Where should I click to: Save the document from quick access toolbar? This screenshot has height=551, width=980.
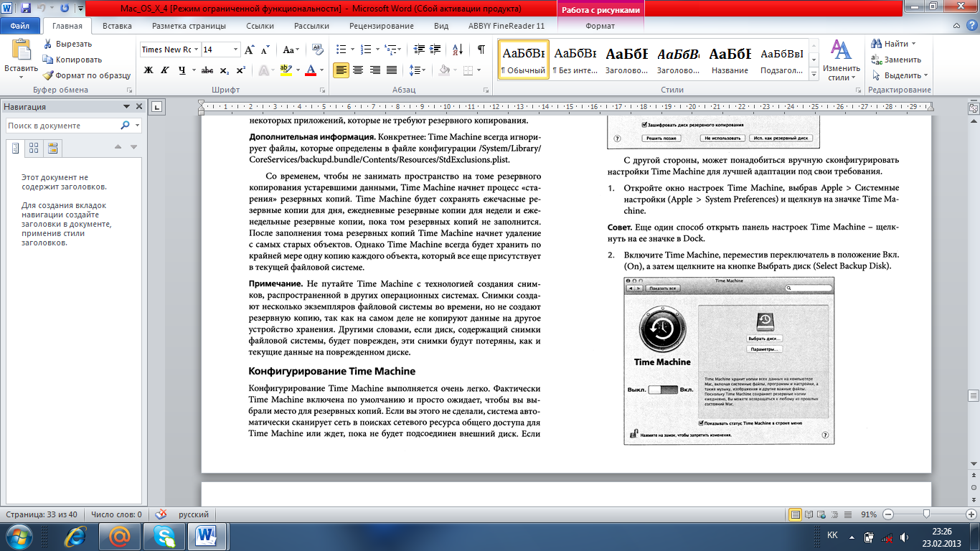pyautogui.click(x=27, y=9)
